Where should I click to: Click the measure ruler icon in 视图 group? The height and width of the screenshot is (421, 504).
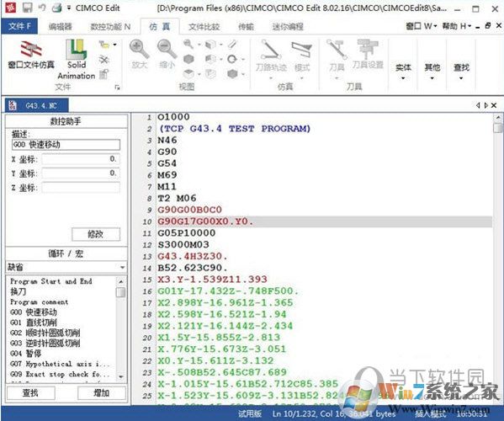pyautogui.click(x=232, y=44)
